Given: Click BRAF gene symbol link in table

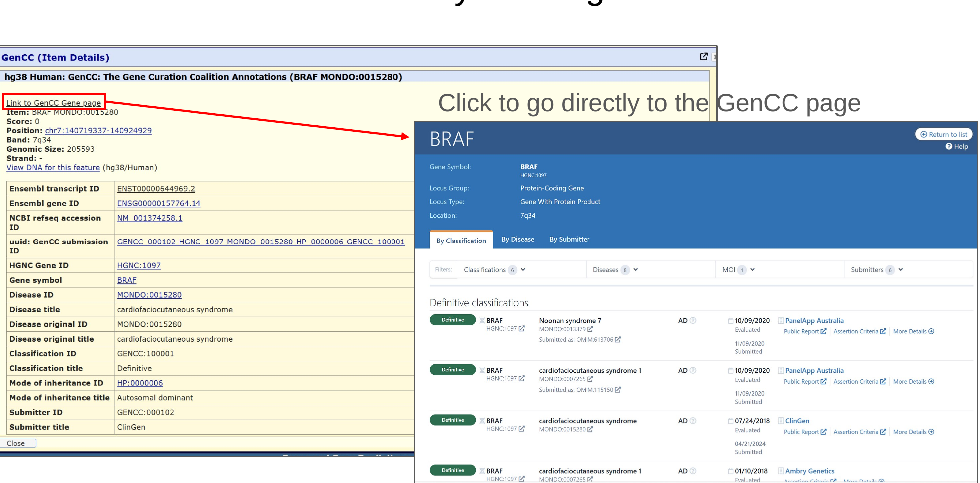Looking at the screenshot, I should [127, 280].
